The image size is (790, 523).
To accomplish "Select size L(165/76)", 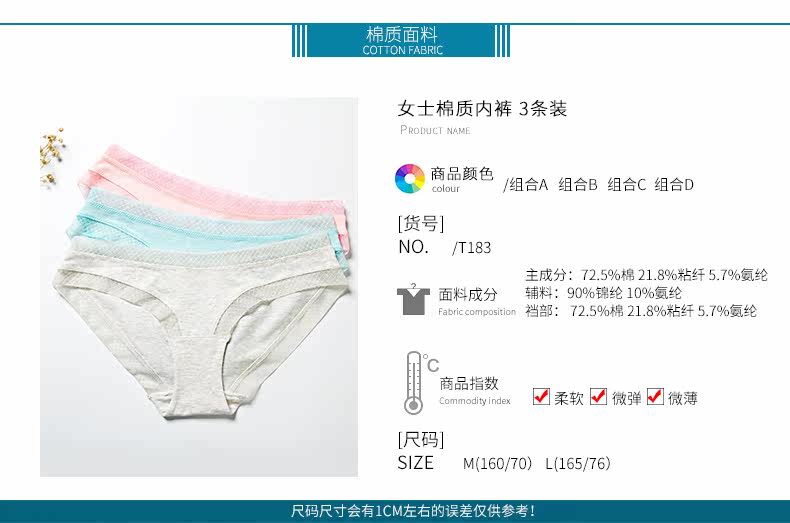I will click(x=578, y=463).
